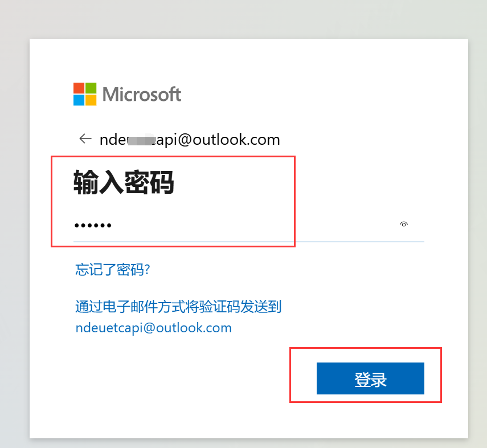Click the 输入密码 heading
Image resolution: width=487 pixels, height=448 pixels.
[124, 182]
